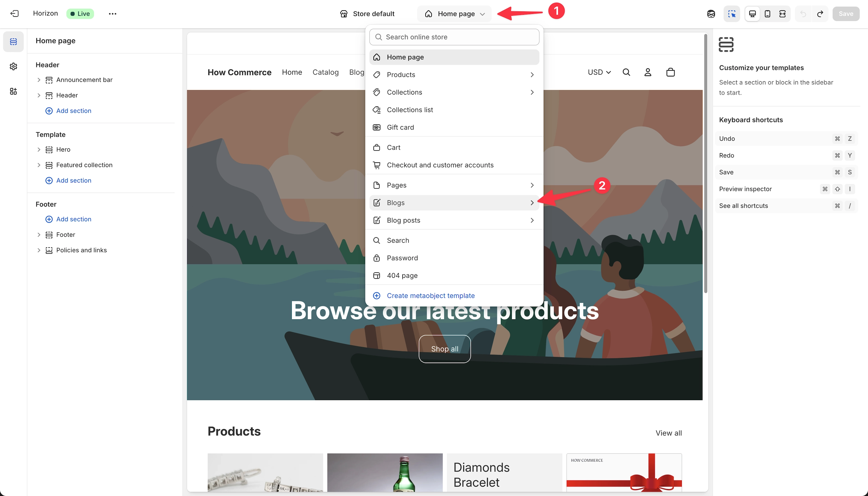Click the Gift card icon
868x496 pixels.
(376, 127)
